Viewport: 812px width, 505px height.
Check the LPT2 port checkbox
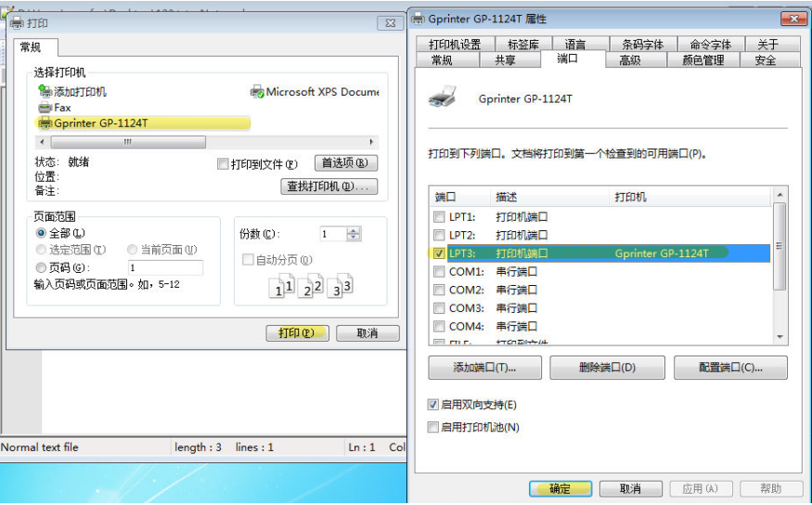coord(439,235)
